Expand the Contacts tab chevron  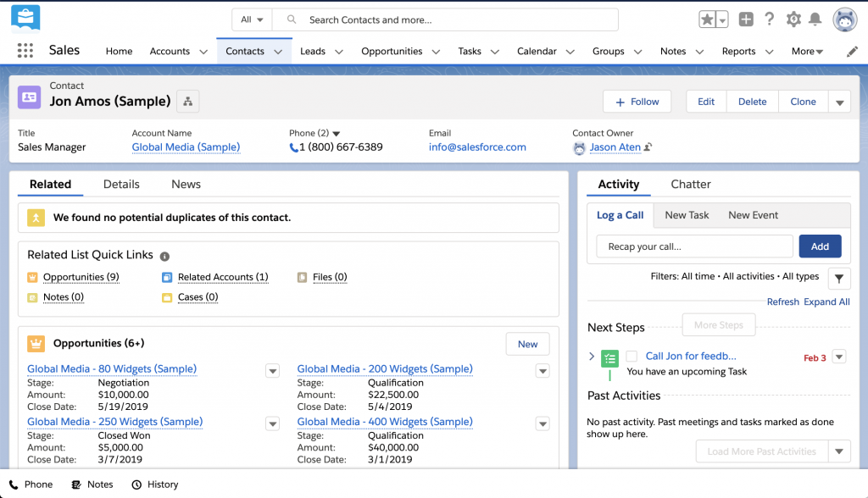278,52
